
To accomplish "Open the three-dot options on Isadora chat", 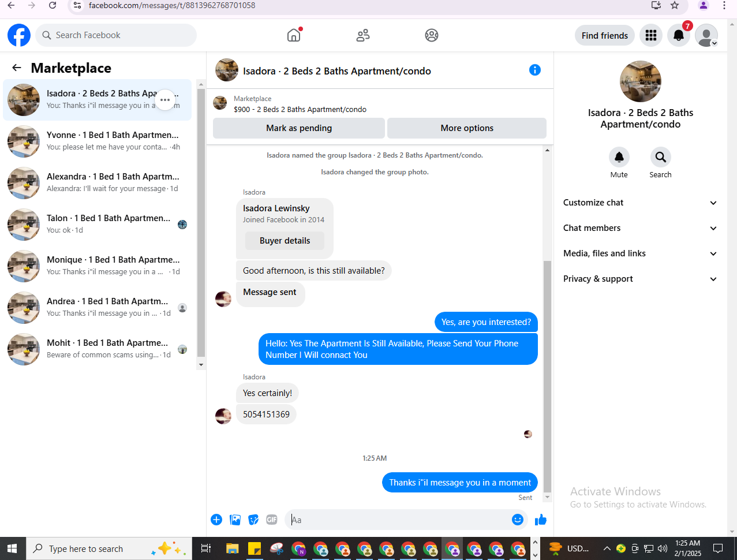I will (x=165, y=100).
